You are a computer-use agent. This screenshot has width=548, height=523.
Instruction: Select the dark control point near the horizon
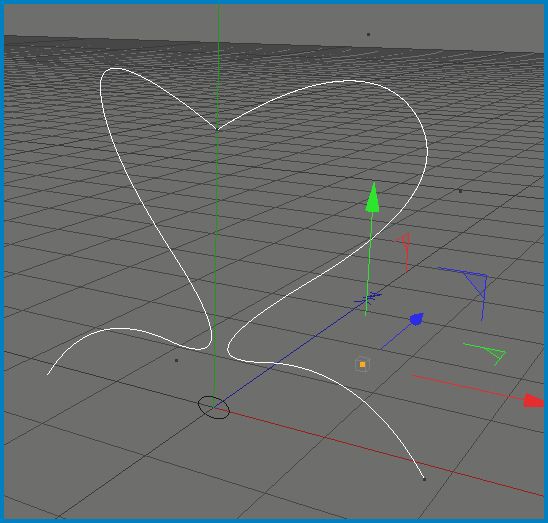pyautogui.click(x=368, y=35)
